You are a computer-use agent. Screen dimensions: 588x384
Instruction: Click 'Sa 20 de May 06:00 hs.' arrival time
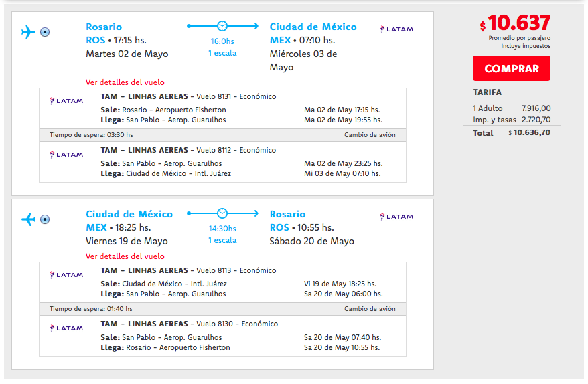click(344, 294)
